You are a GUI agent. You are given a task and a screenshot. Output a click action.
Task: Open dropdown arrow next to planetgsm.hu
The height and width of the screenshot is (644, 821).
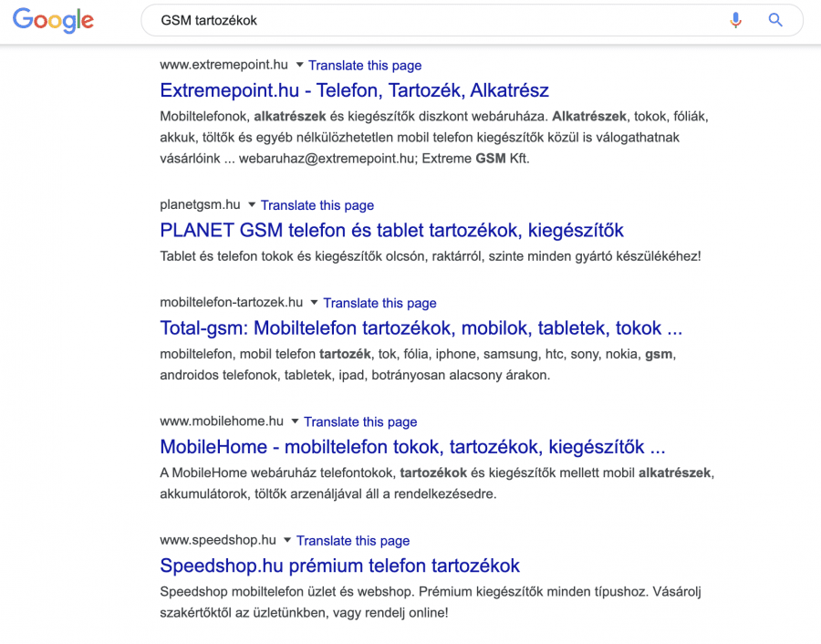pyautogui.click(x=252, y=205)
